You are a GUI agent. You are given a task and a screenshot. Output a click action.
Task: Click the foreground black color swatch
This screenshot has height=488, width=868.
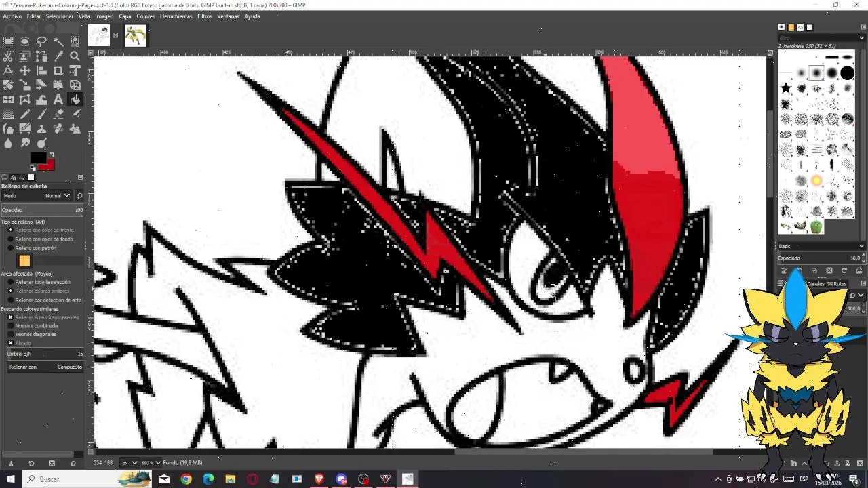pos(37,157)
